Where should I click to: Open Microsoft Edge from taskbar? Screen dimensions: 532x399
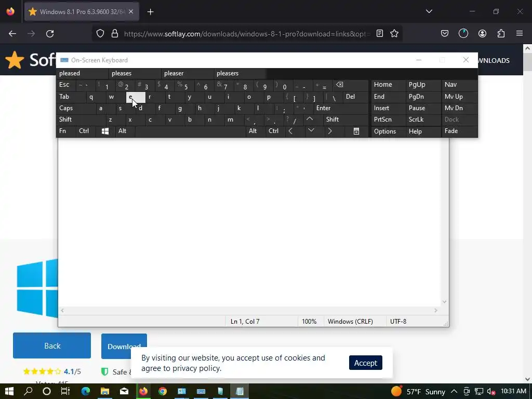coord(85,392)
